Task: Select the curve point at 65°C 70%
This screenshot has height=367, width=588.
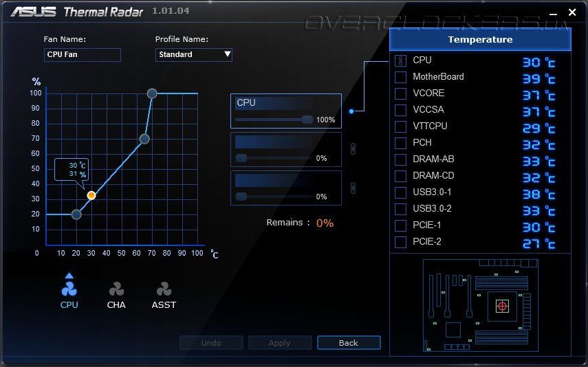Action: [x=144, y=139]
